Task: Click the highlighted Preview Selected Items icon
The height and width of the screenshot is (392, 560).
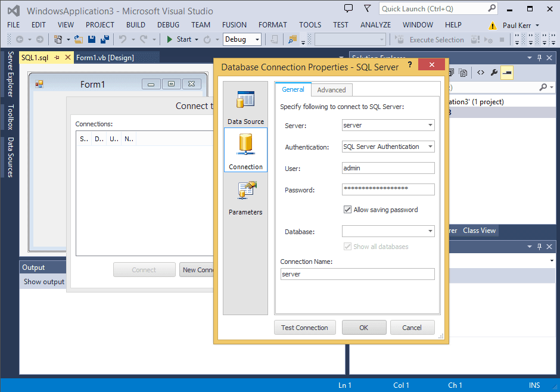Action: (507, 73)
